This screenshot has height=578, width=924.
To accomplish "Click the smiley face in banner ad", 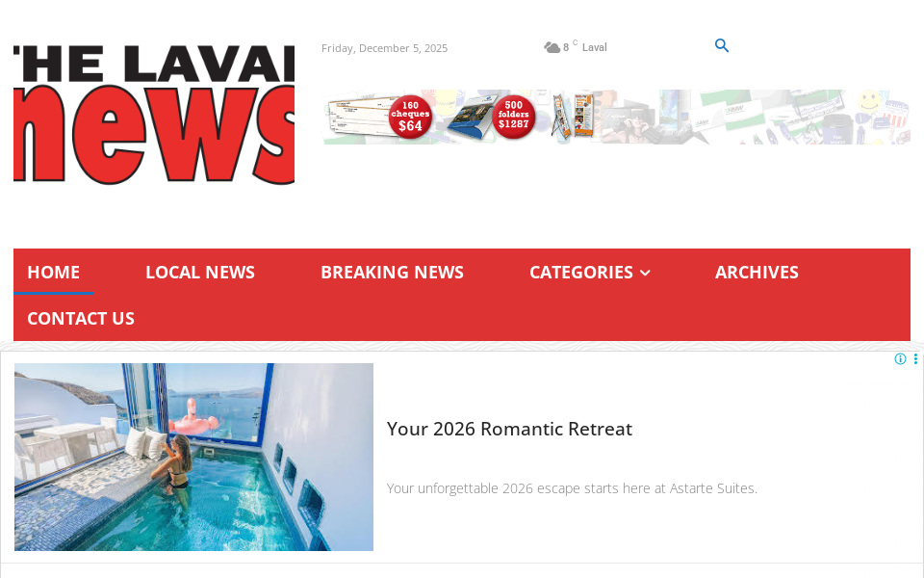I will click(x=869, y=101).
